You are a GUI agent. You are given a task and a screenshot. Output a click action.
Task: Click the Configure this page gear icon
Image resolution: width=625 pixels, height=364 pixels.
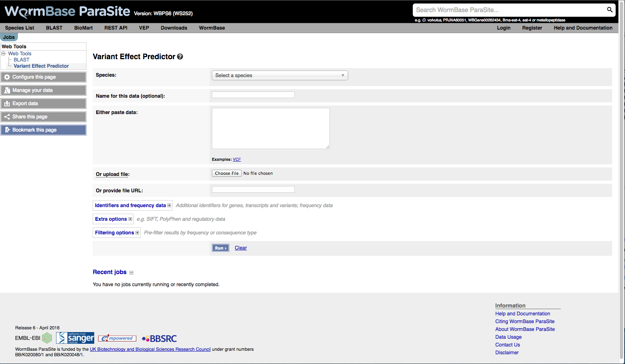7,77
